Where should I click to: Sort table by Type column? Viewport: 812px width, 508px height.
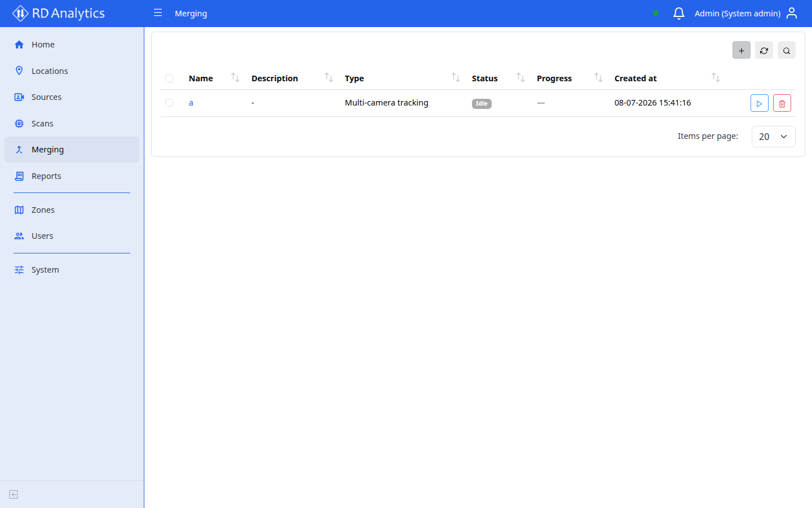[x=456, y=78]
